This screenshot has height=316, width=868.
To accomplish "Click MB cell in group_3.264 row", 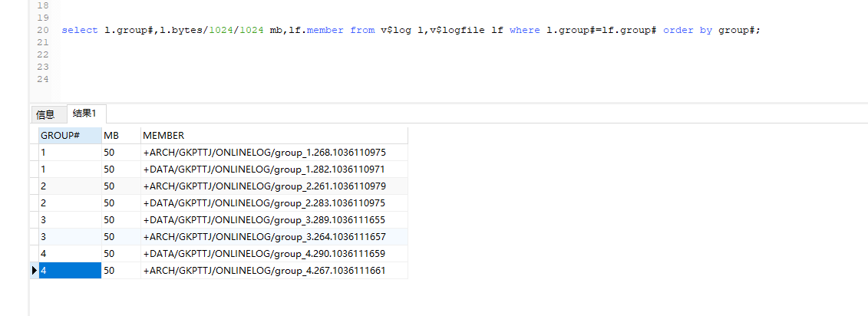I will click(x=121, y=237).
